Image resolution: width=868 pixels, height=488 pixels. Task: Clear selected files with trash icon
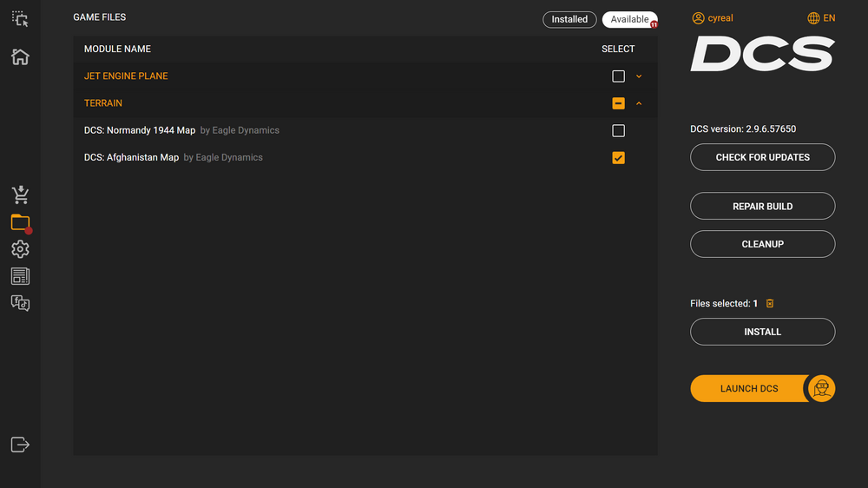pyautogui.click(x=769, y=303)
